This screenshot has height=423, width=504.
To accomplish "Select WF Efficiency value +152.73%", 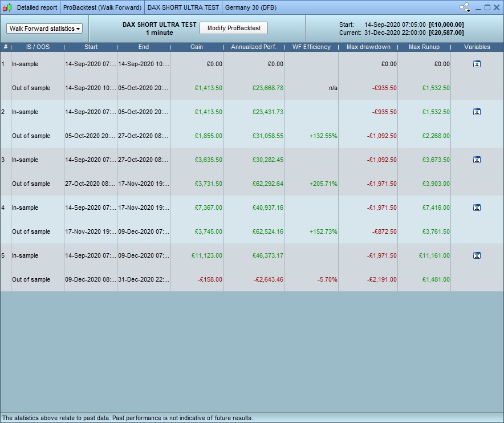I will tap(323, 232).
